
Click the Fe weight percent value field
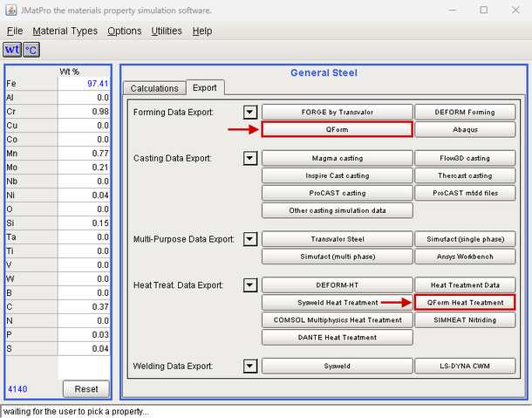point(84,84)
